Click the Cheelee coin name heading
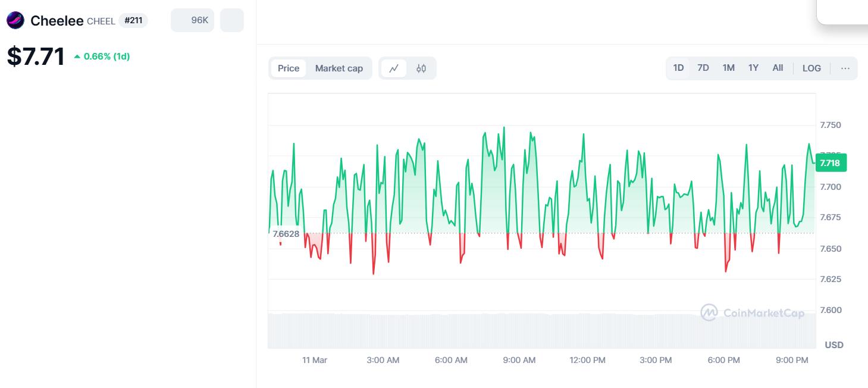This screenshot has height=388, width=868. tap(57, 21)
